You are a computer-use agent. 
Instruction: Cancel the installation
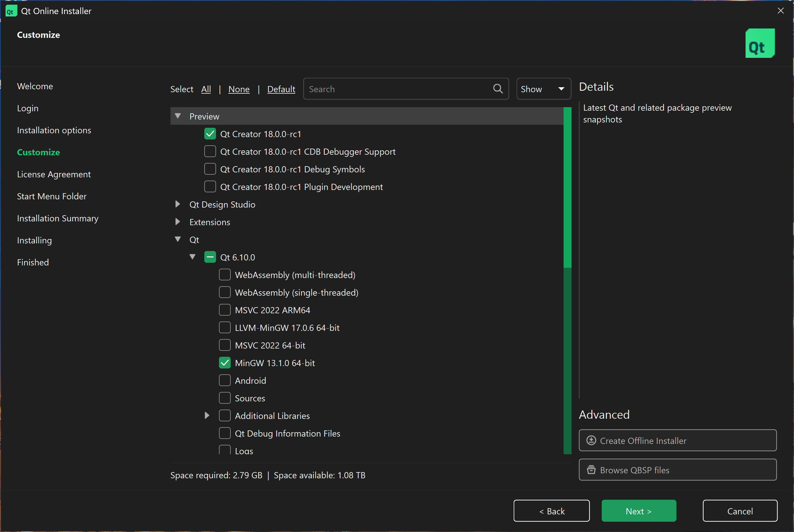[740, 511]
